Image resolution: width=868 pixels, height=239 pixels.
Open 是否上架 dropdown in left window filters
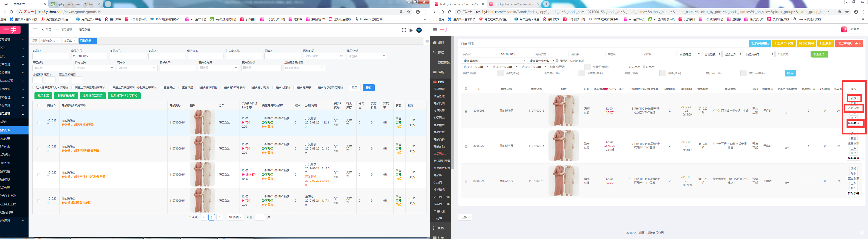click(x=367, y=56)
